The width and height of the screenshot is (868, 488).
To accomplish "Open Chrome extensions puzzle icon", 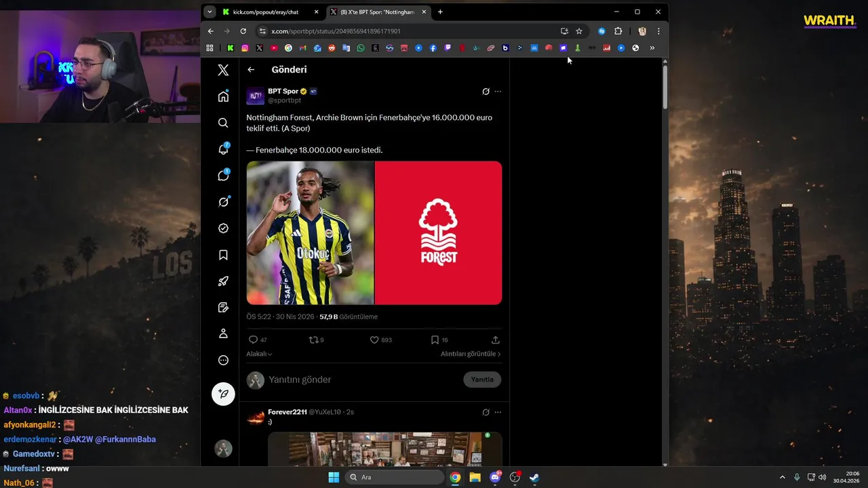I will click(x=618, y=31).
